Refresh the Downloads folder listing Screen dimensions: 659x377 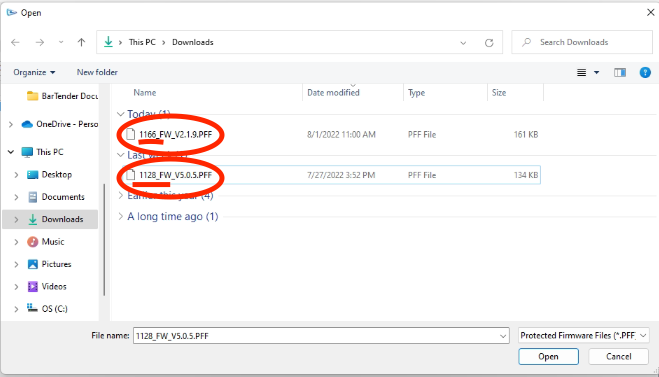(x=489, y=42)
